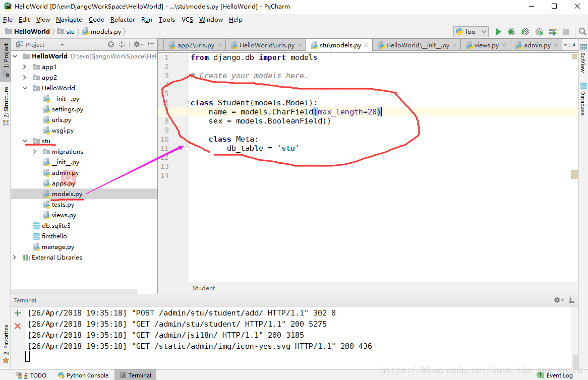
Task: Place cursor in terminal input prompt
Action: click(27, 356)
